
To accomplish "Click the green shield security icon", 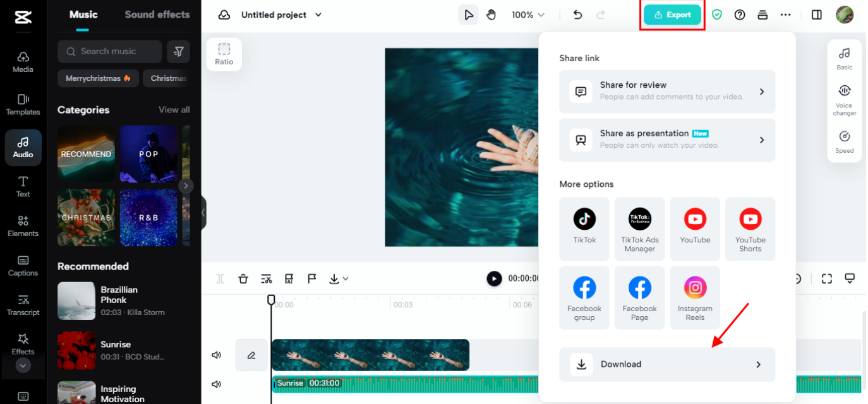I will point(717,15).
